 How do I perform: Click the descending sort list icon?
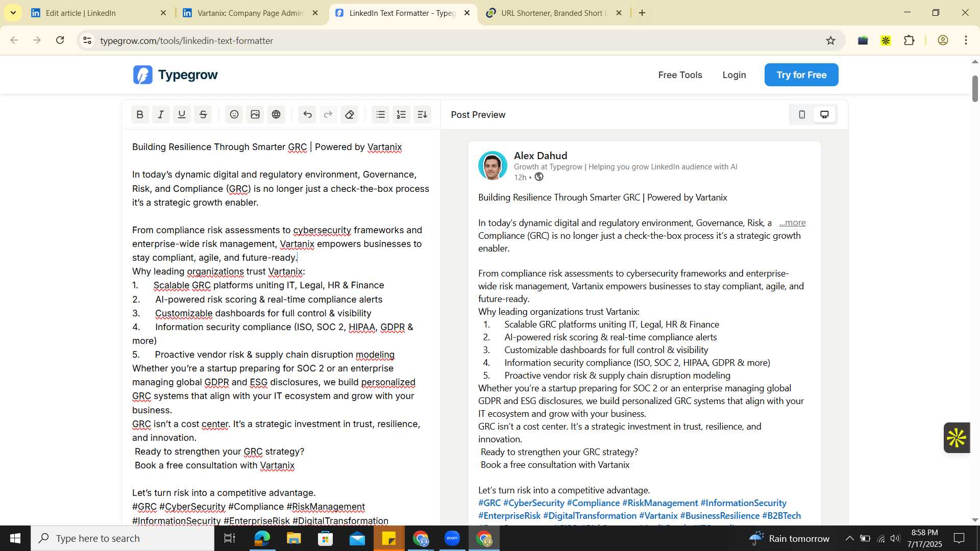click(x=423, y=115)
